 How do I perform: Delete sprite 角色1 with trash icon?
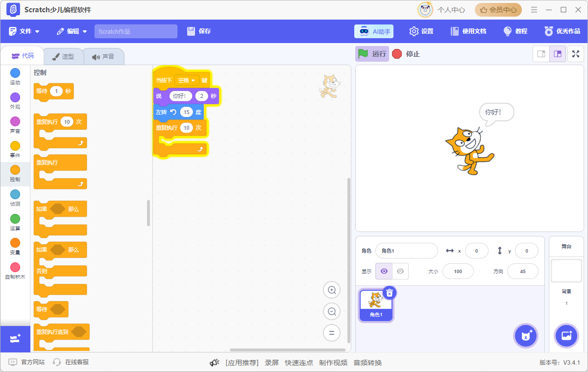(390, 293)
